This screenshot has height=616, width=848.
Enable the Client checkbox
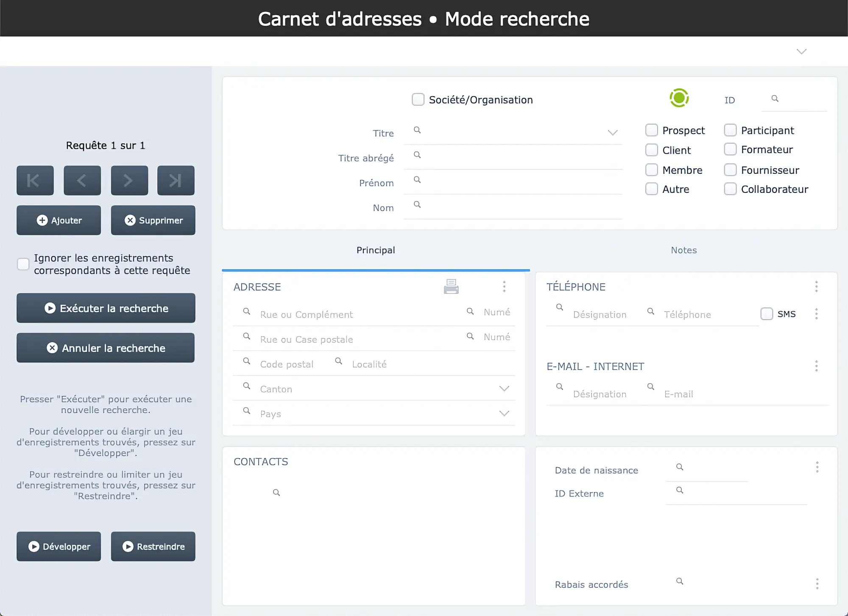652,149
